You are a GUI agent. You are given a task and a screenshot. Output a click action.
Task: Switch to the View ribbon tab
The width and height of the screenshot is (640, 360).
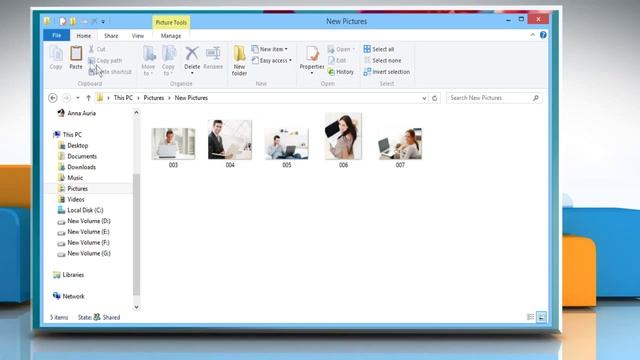138,36
